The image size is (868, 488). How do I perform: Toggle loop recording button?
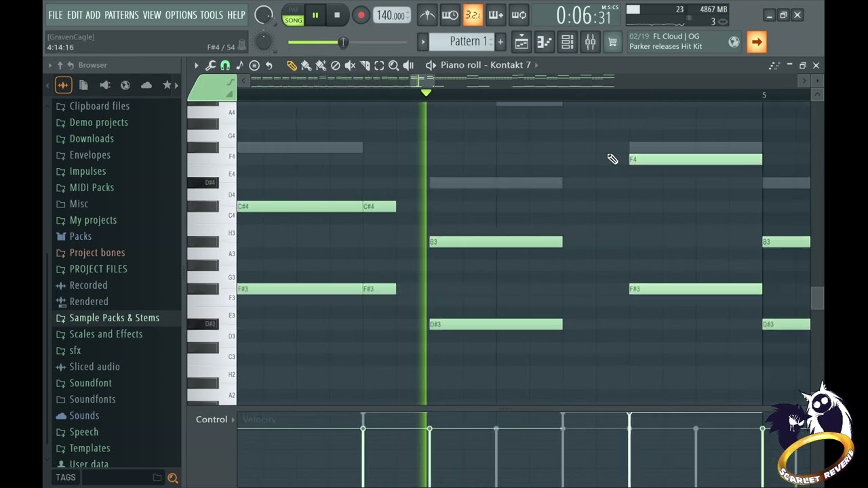click(519, 15)
